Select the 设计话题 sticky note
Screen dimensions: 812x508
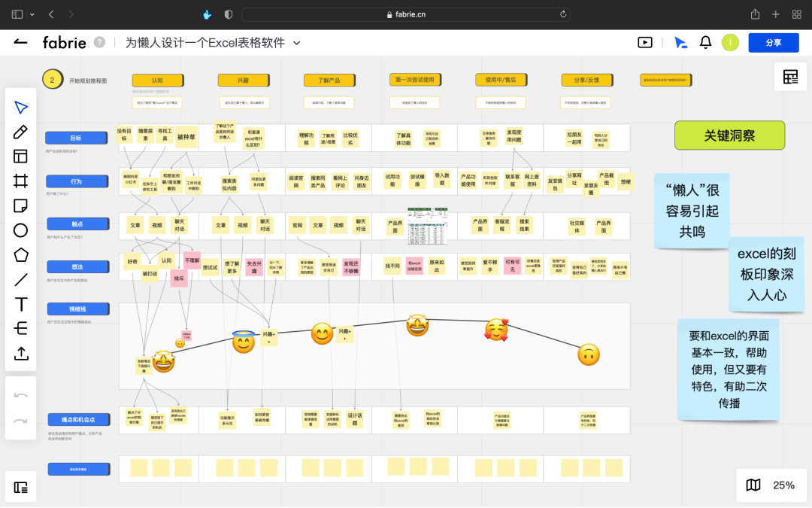355,419
